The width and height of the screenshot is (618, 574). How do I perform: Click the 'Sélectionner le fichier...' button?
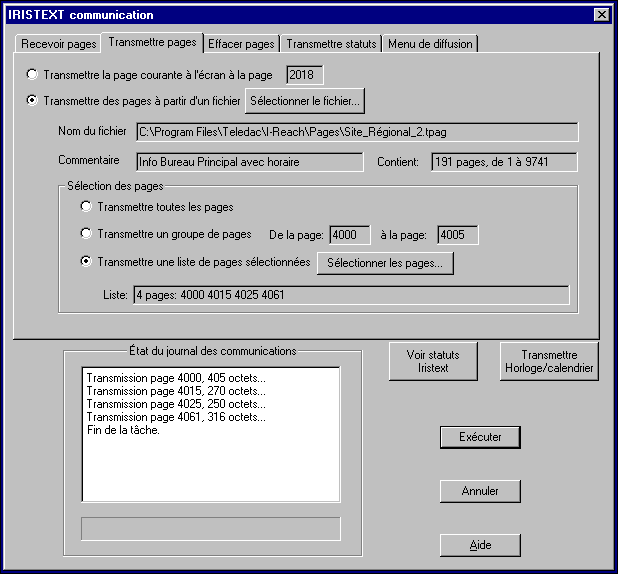(x=305, y=101)
